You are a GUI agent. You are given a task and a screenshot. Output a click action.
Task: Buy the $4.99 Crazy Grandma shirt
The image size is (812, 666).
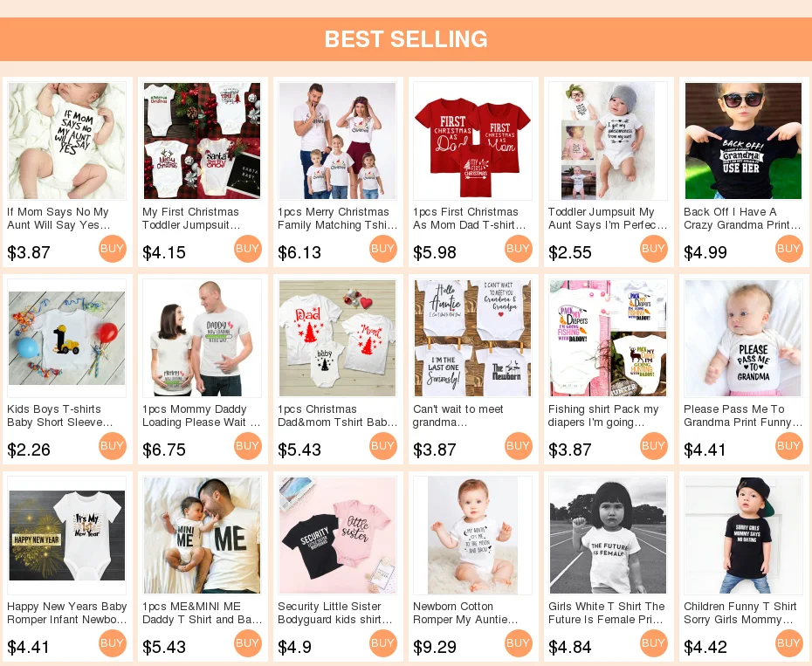pos(789,249)
